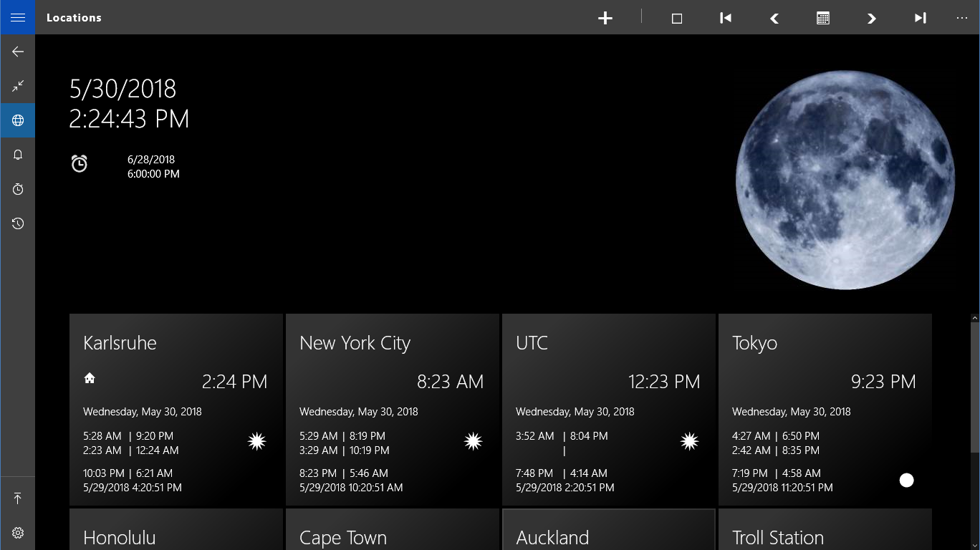Open settings gear in sidebar
980x550 pixels.
pos(18,533)
